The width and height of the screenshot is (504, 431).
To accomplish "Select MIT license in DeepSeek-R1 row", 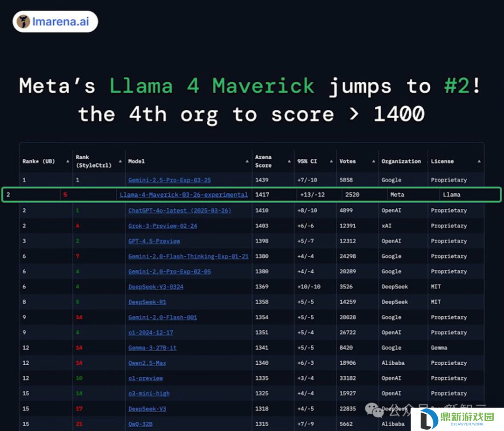I will click(435, 302).
